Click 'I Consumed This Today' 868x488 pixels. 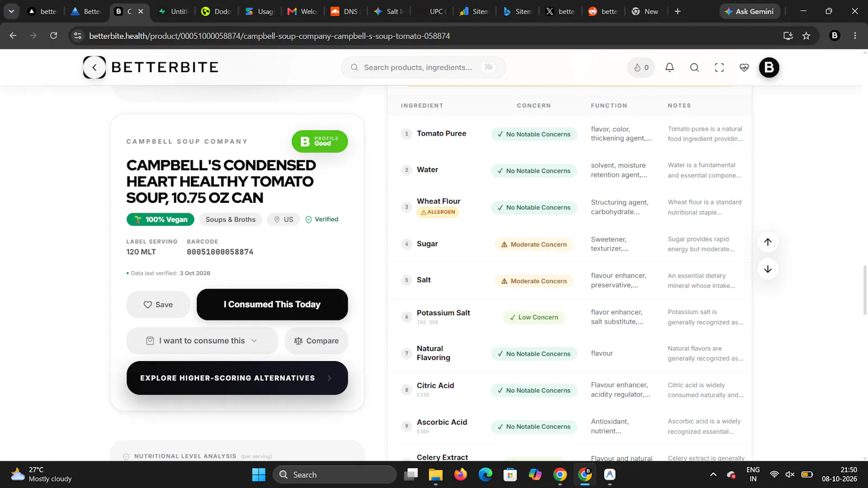(x=272, y=305)
